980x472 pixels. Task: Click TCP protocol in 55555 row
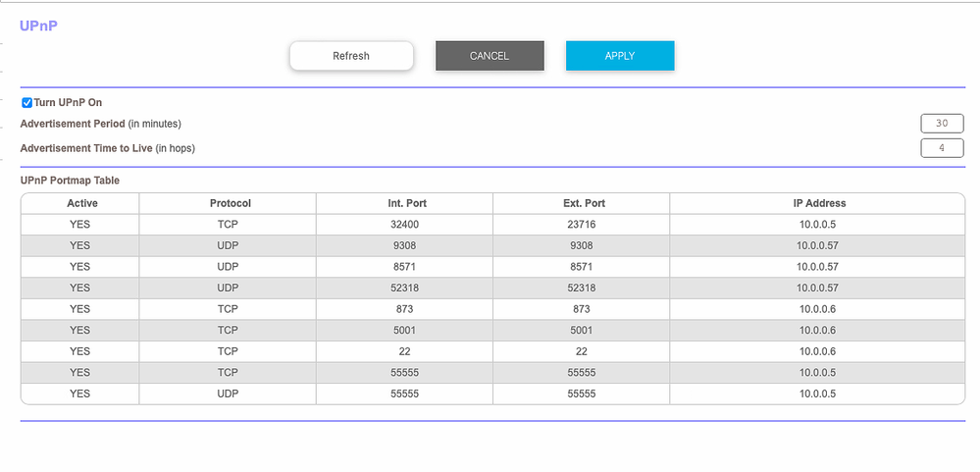point(228,373)
